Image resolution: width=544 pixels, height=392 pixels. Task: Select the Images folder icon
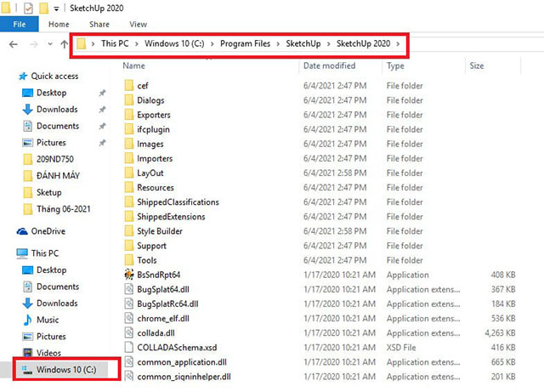[129, 144]
